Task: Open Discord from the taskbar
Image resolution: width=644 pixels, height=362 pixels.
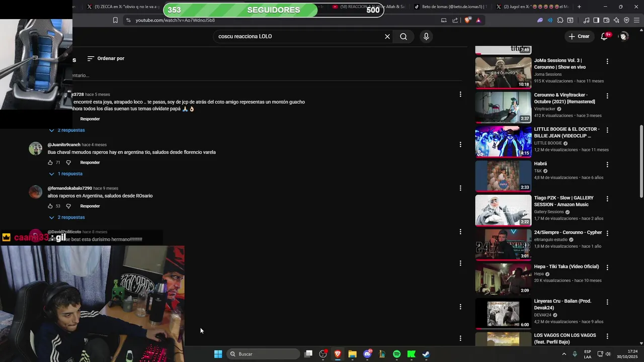Action: 367,354
